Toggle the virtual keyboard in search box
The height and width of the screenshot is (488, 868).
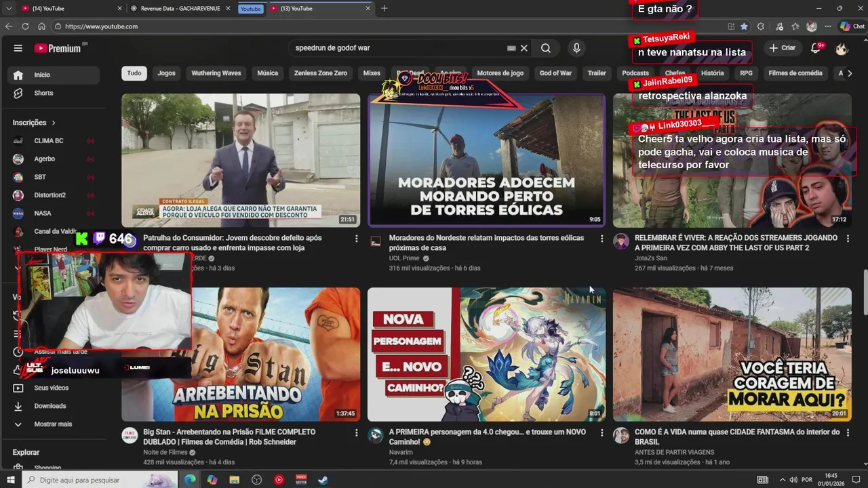[511, 48]
